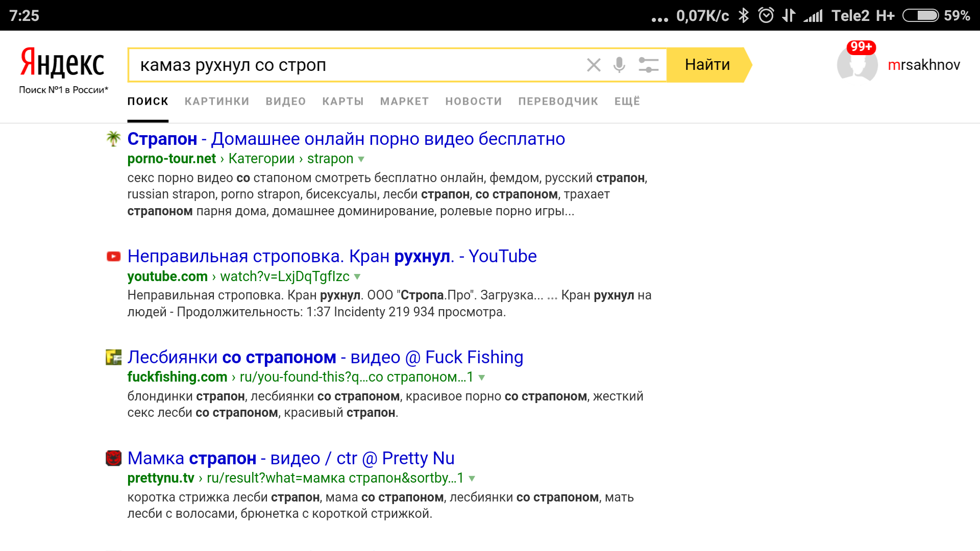
Task: Expand the porno-tour.net result dropdown arrow
Action: 361,159
